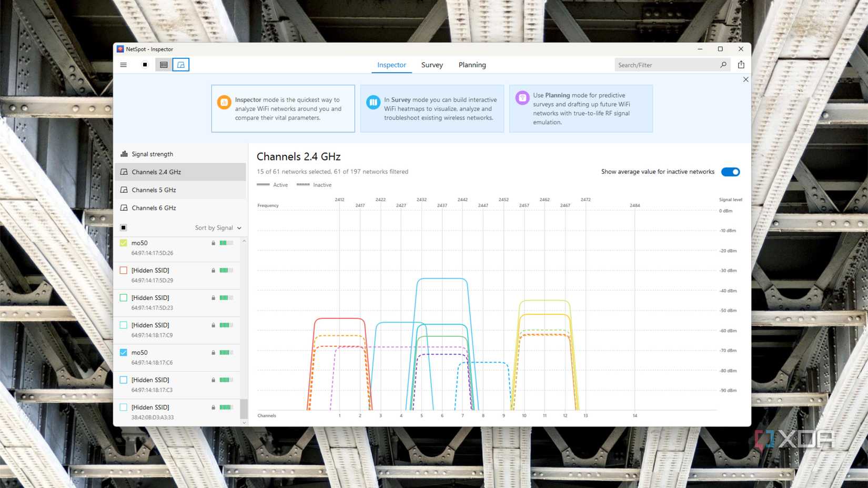Image resolution: width=868 pixels, height=488 pixels.
Task: Click the network list scrollbar thumb
Action: [244, 409]
